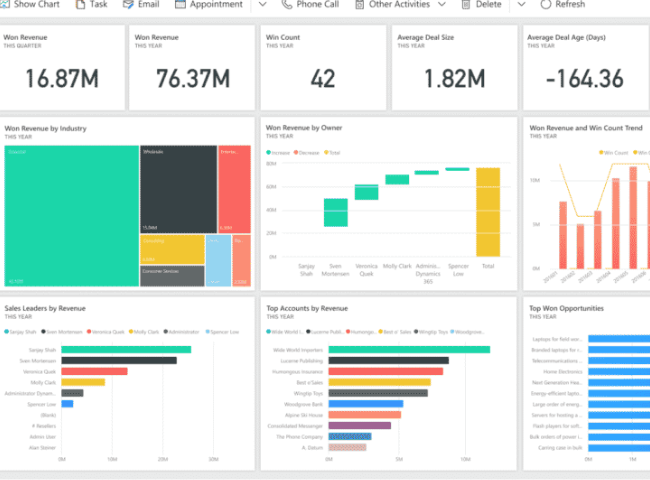Click the Refresh button label
This screenshot has height=480, width=650.
coord(570,4)
